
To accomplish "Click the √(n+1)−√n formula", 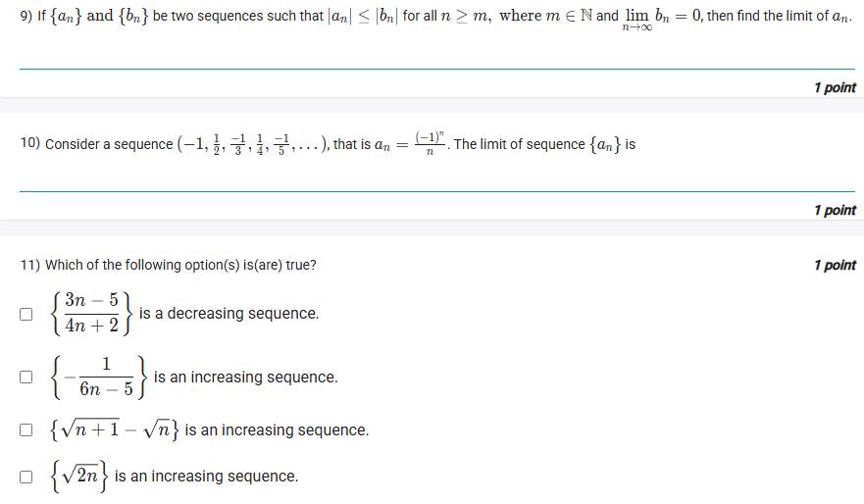I will (115, 429).
